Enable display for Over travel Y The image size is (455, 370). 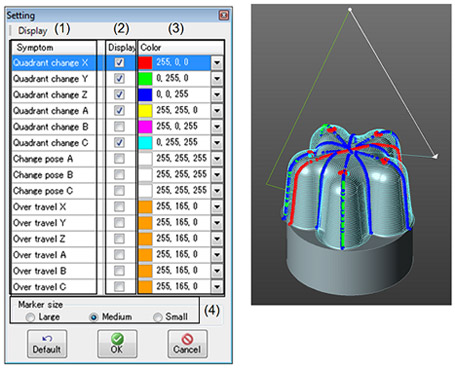point(119,222)
